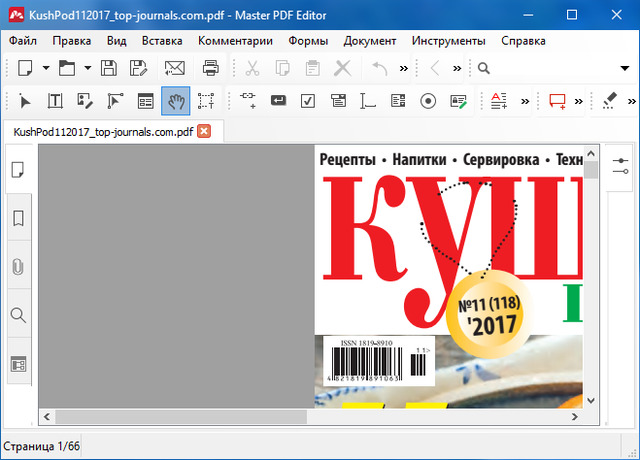Expand the Open file dropdown arrow
Screen dimensions: 640x460
pyautogui.click(x=87, y=68)
